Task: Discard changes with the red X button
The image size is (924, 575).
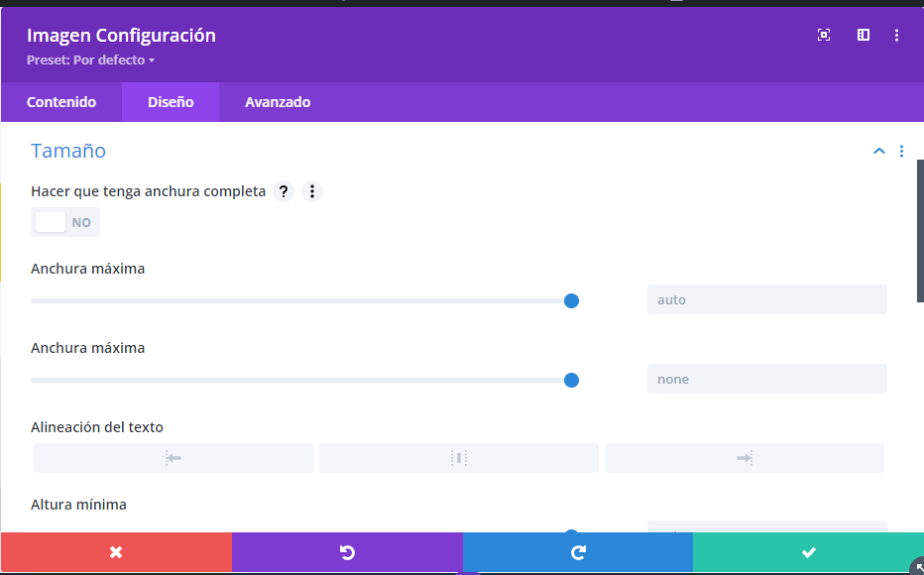Action: [x=116, y=552]
